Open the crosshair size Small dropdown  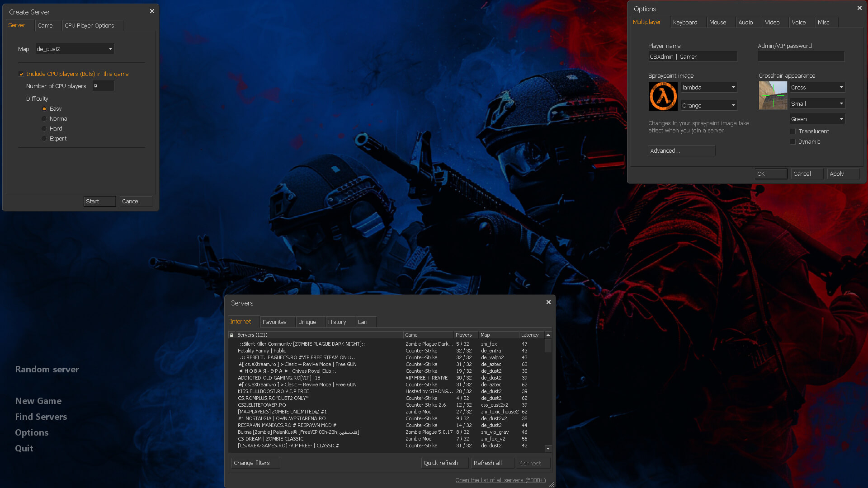[x=817, y=103]
